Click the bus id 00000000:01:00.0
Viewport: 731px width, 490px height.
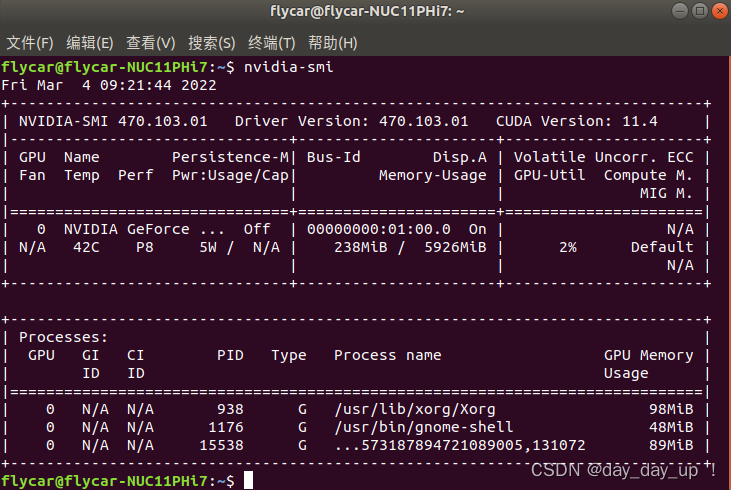click(379, 229)
